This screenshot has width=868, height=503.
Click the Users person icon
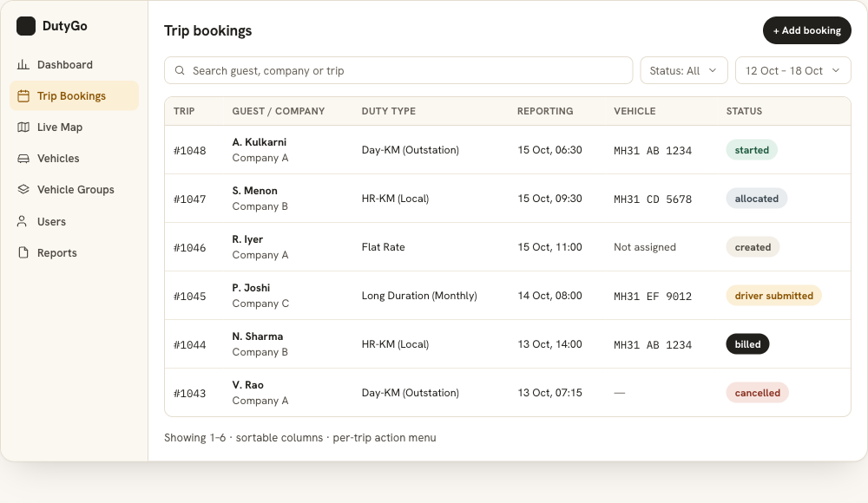23,221
